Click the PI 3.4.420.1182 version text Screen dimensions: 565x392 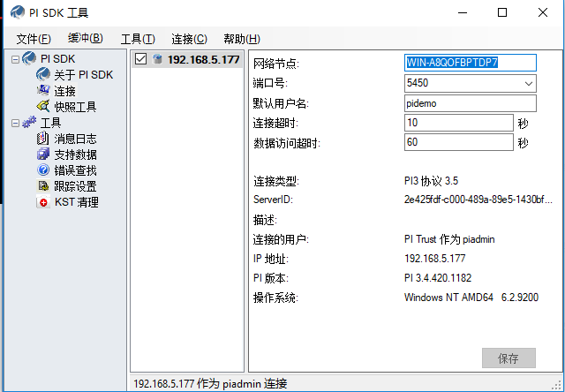point(438,278)
